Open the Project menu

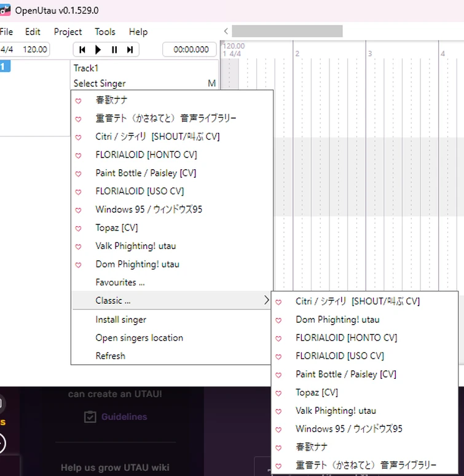(x=68, y=31)
